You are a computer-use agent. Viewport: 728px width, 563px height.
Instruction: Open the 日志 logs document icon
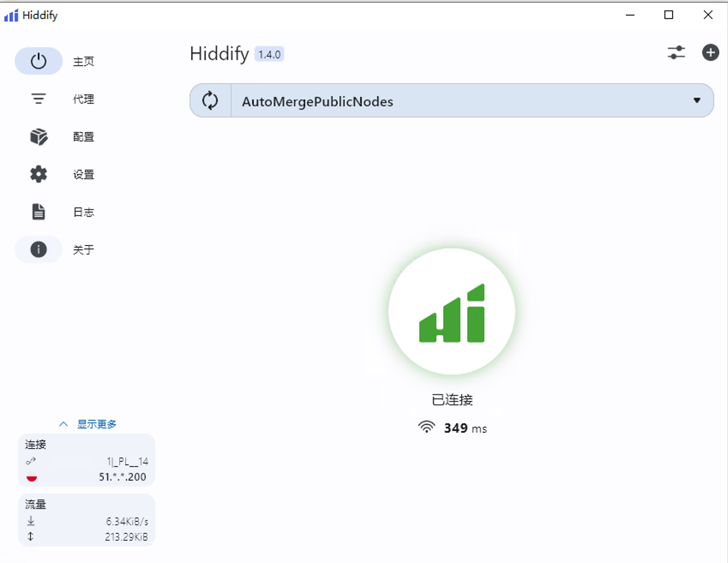[39, 212]
